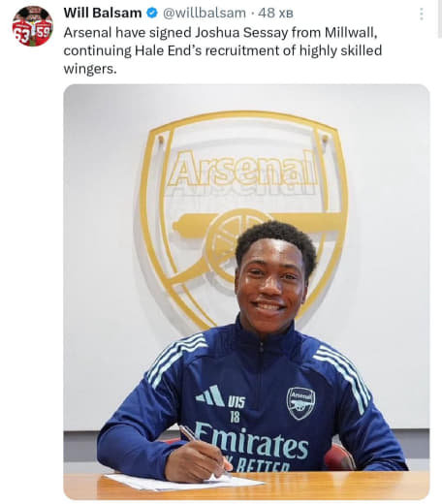Screen dimensions: 442x504
Task: Click the word Millwall in the tweet
Action: pyautogui.click(x=351, y=33)
